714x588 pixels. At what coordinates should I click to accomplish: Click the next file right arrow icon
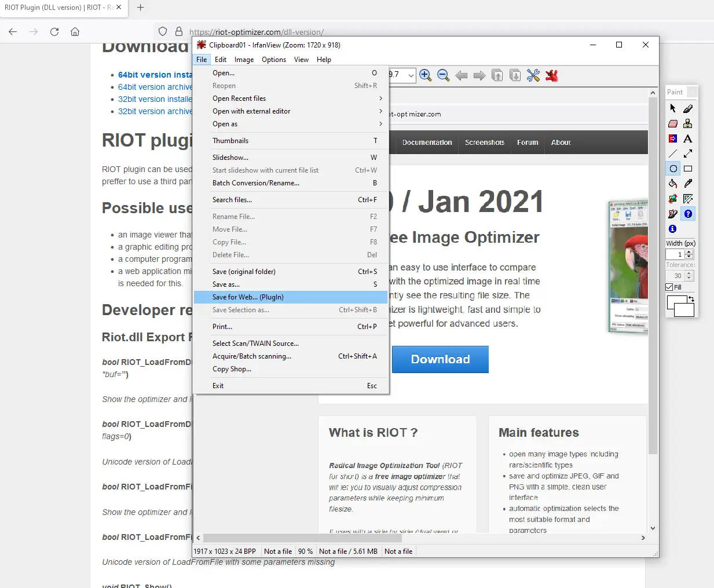coord(479,76)
